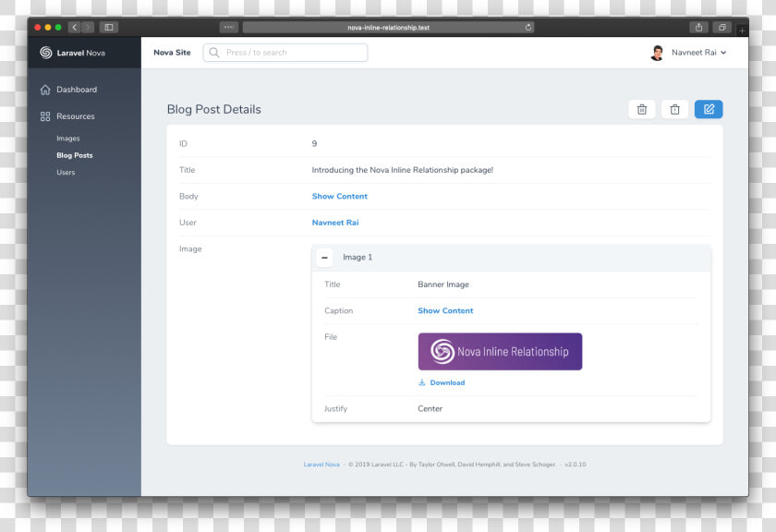The height and width of the screenshot is (532, 776).
Task: Click the extension dots button left of address bar
Action: tap(229, 27)
